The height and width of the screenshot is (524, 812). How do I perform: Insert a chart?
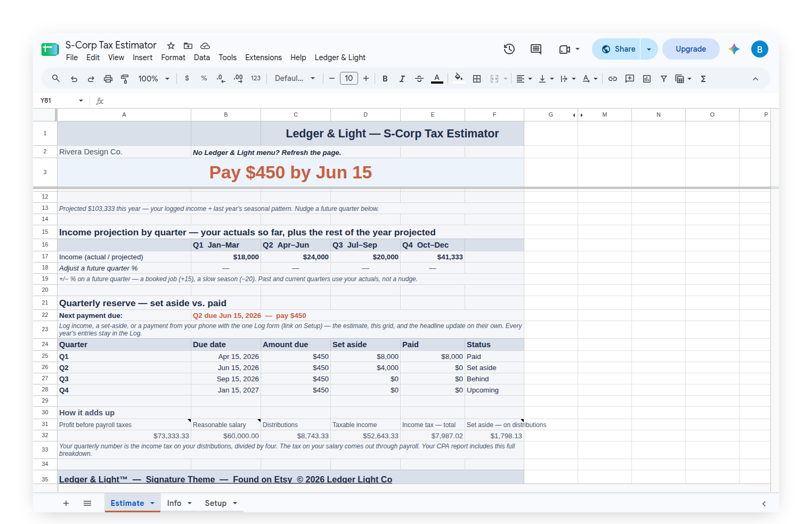pos(647,78)
